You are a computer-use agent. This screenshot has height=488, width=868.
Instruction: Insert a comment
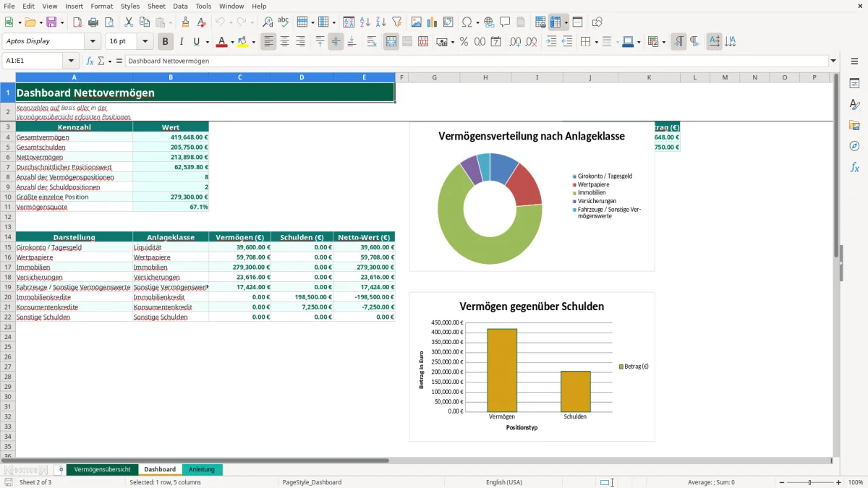pos(505,22)
